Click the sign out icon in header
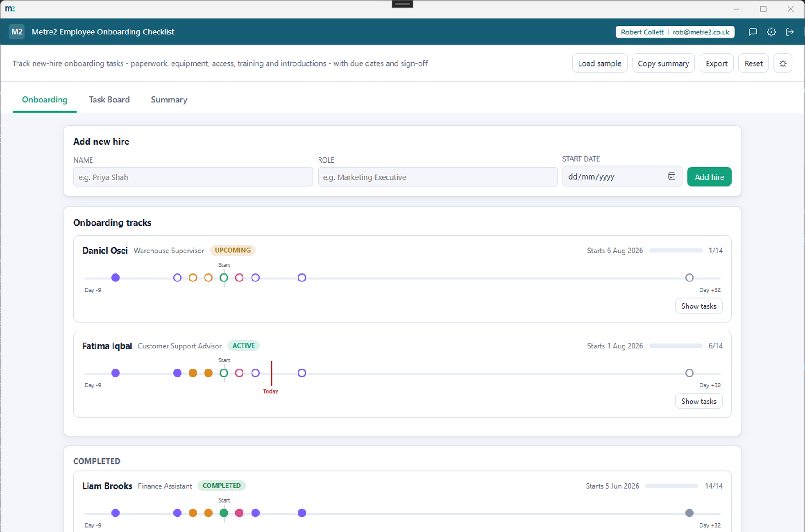 point(790,32)
